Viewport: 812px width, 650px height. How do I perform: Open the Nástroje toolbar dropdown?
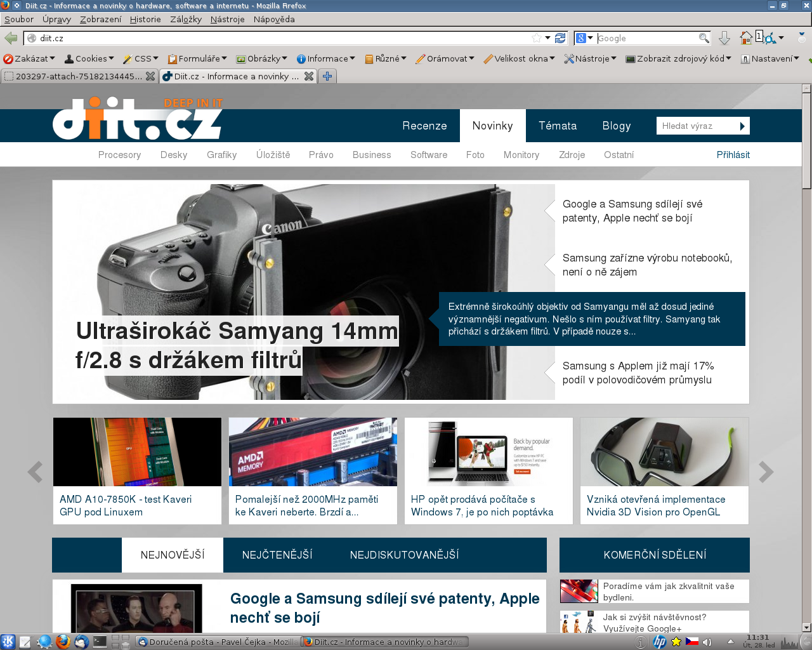click(591, 58)
